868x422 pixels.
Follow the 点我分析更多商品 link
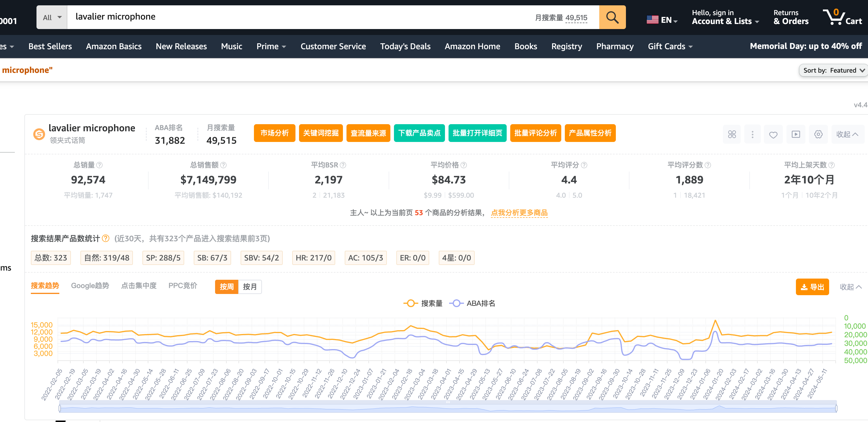(x=519, y=213)
